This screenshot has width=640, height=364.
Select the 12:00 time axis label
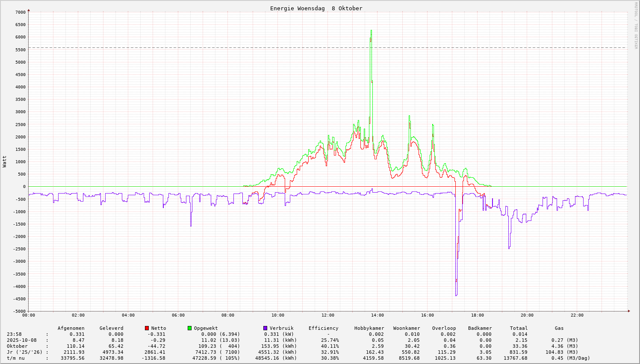327,315
